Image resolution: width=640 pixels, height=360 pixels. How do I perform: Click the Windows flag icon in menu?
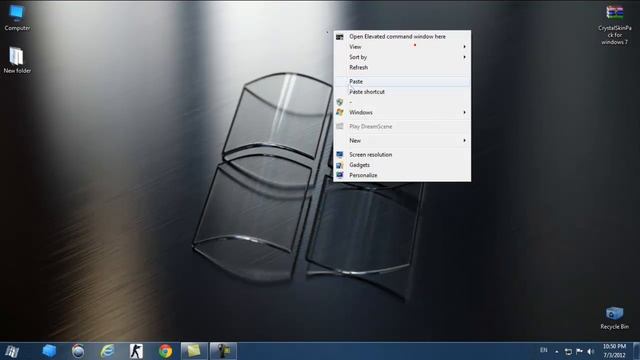coord(340,112)
